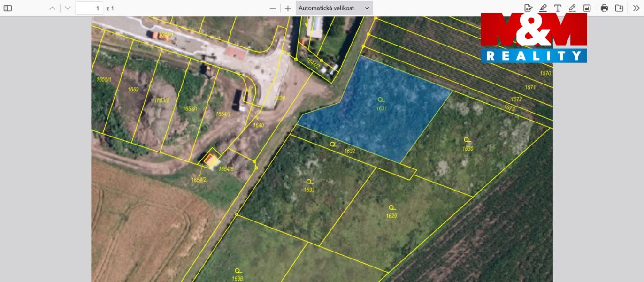Save the PDF with download icon
The width and height of the screenshot is (644, 282).
(x=619, y=8)
